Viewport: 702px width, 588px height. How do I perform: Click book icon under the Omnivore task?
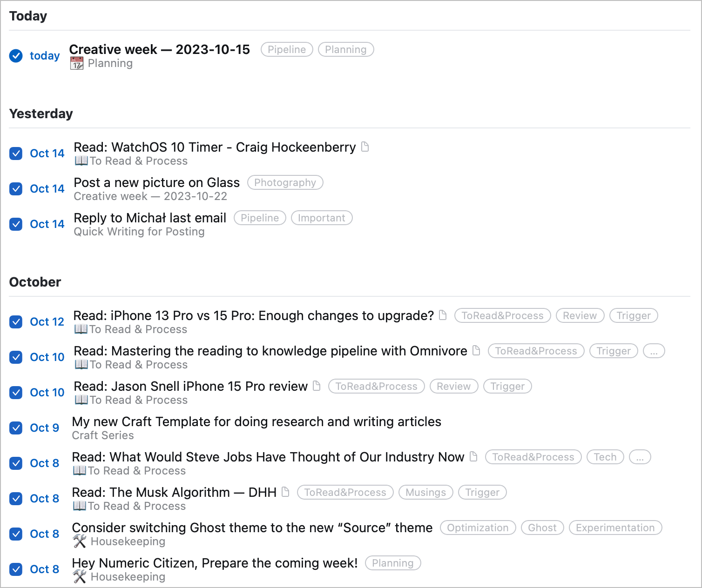[81, 365]
